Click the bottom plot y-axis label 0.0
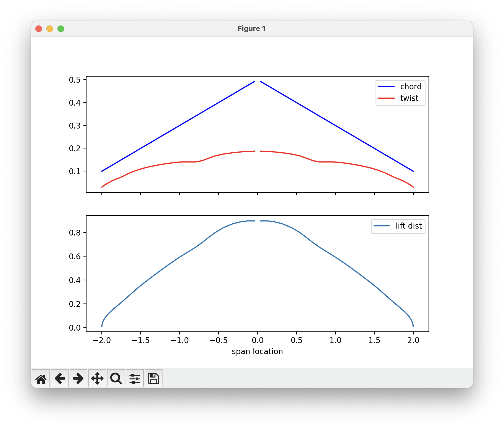This screenshot has height=429, width=504. 75,328
